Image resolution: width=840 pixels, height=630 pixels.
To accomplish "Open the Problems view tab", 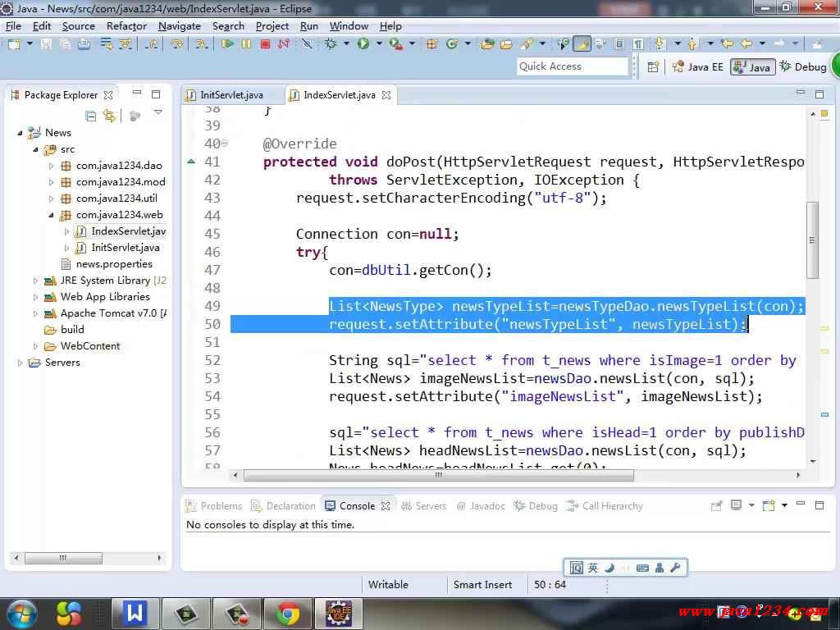I will (x=214, y=506).
